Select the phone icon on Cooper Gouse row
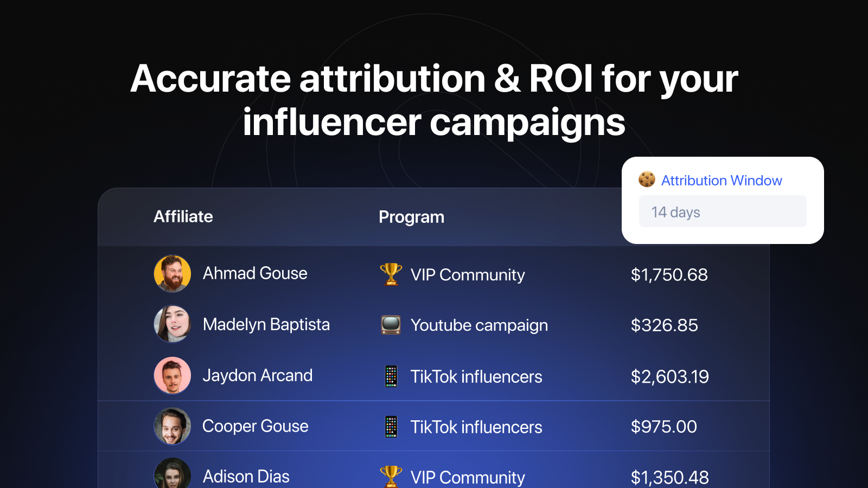 pos(390,426)
